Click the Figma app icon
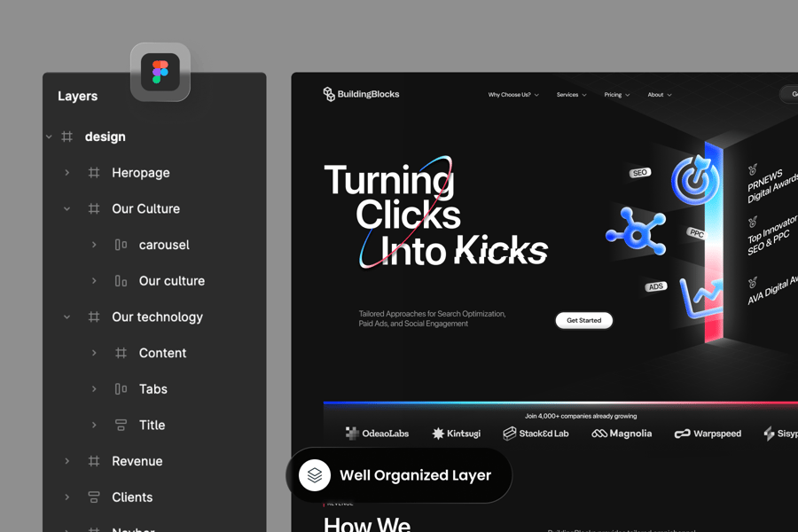 tap(160, 72)
